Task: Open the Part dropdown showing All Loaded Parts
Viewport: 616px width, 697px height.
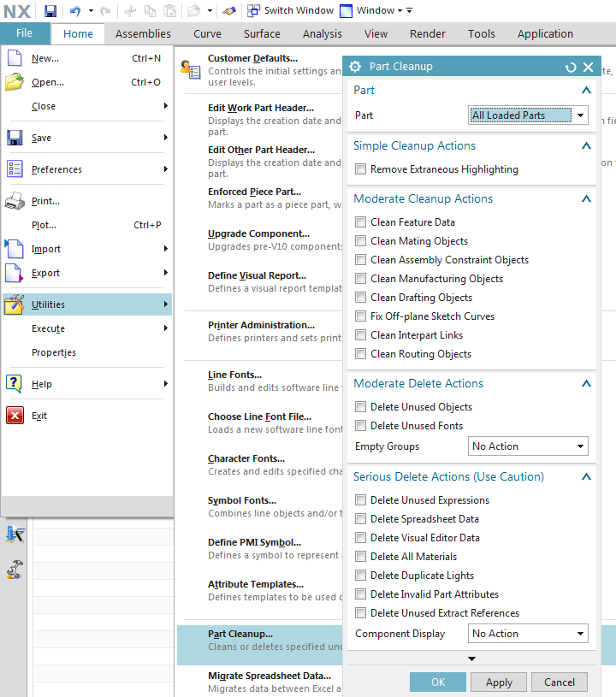Action: [x=528, y=115]
